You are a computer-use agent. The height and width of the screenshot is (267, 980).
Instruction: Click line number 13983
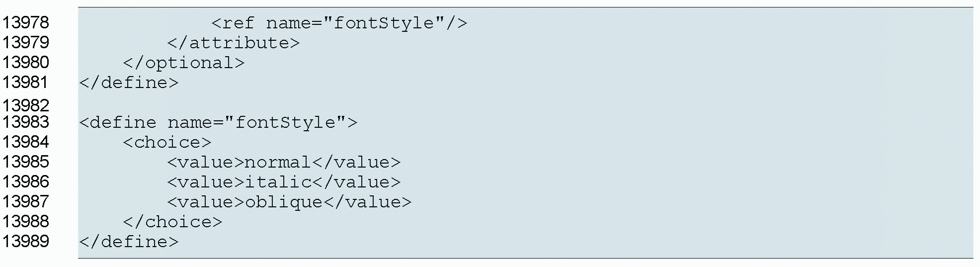click(26, 122)
